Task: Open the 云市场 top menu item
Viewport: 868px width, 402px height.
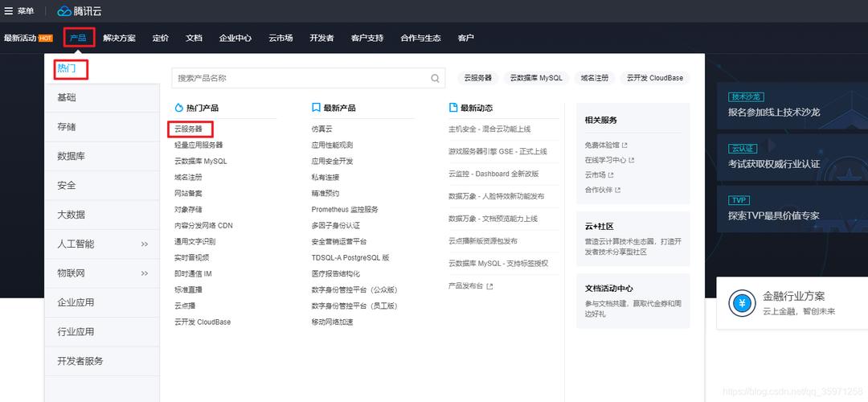Action: click(280, 39)
